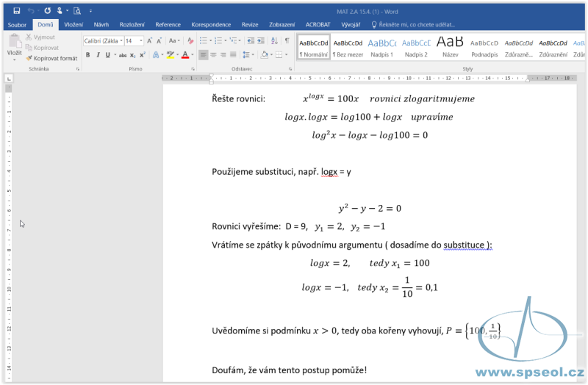Select Align right

(223, 54)
